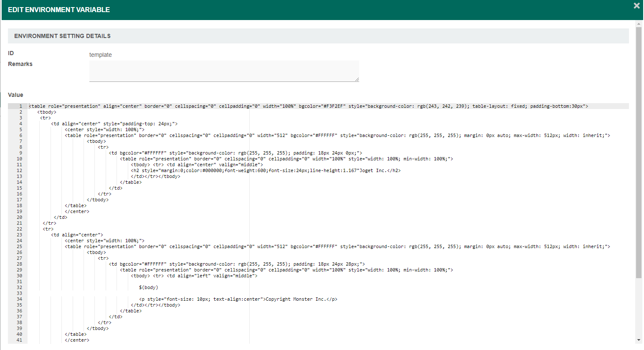Click the opening <tbody> tag on line 2
Image resolution: width=644 pixels, height=350 pixels.
tap(47, 112)
